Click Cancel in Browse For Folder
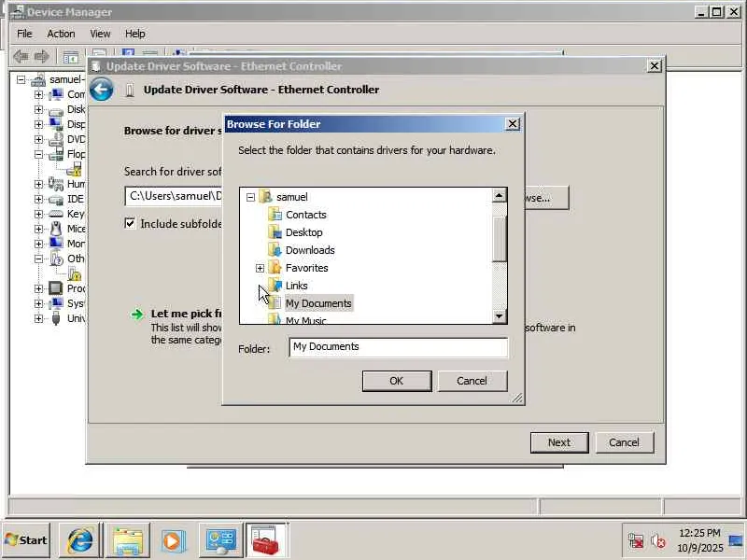 [472, 381]
